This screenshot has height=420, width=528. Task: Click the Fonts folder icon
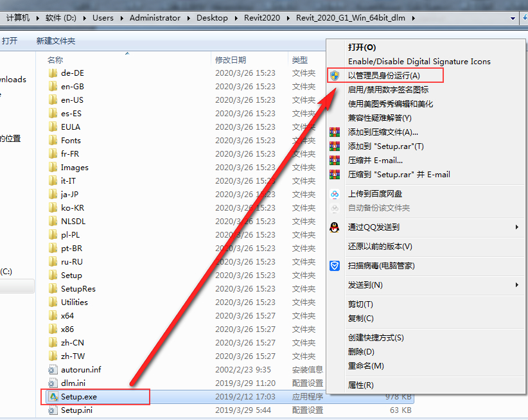(53, 141)
